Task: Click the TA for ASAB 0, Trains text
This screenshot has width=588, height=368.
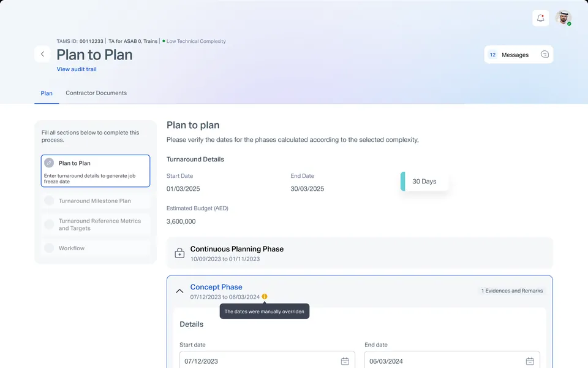Action: pos(133,41)
